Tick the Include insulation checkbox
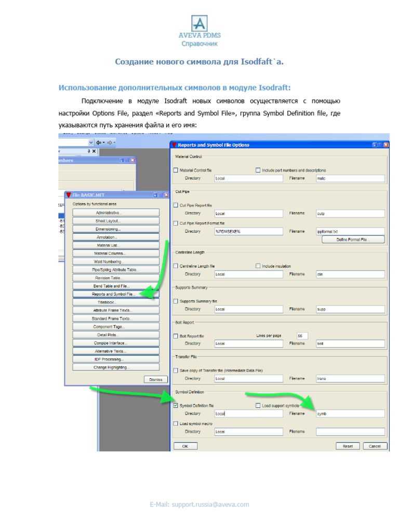The image size is (399, 532). coord(258,266)
